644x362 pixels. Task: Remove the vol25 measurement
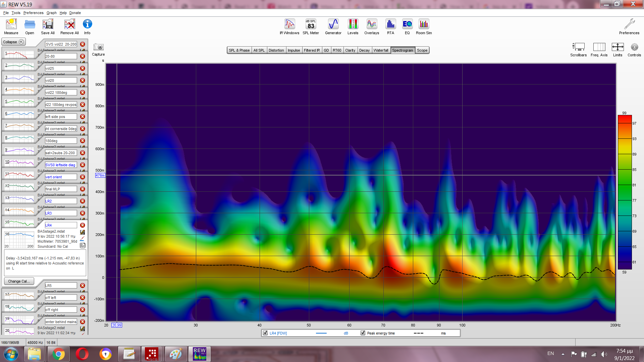(x=83, y=68)
